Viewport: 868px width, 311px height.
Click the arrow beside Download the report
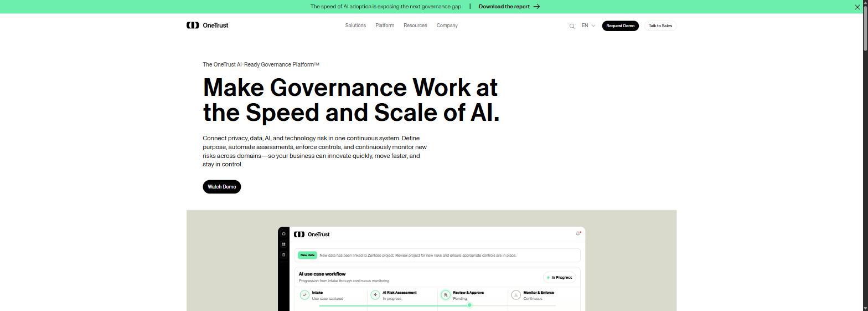click(536, 7)
